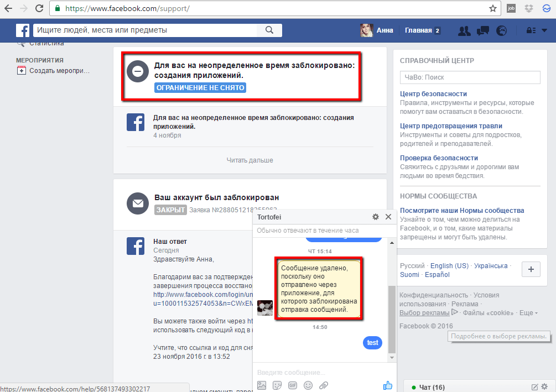Switch to the Главная tab
This screenshot has width=556, height=392.
418,30
